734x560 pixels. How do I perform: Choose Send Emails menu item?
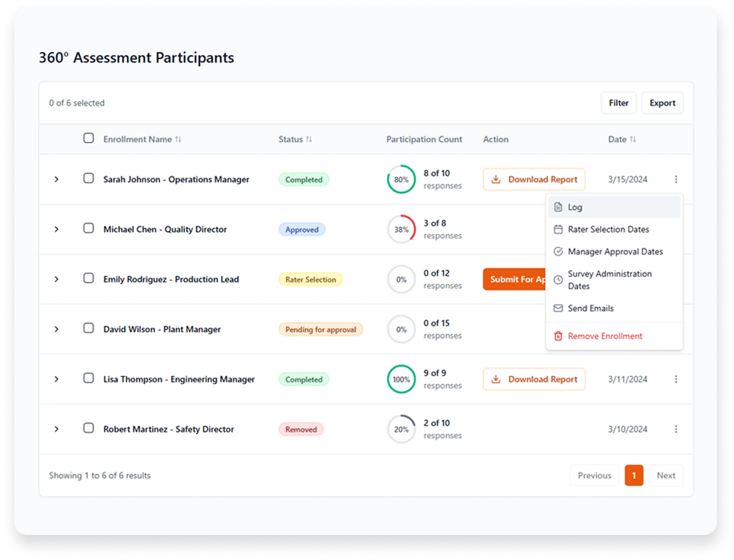pos(614,308)
